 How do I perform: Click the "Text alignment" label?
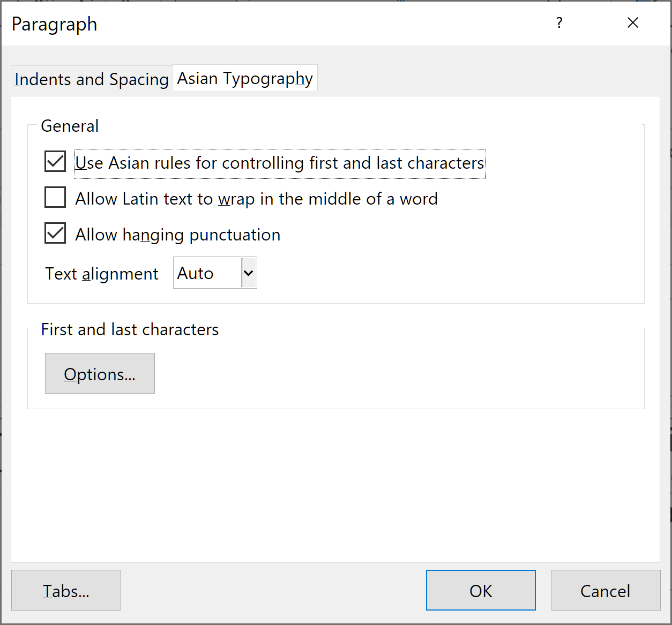point(101,274)
